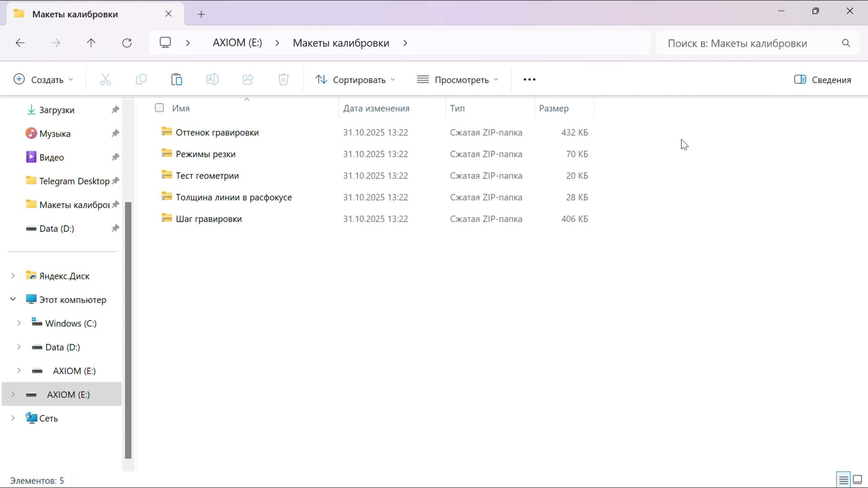Open the Просмотреть view dropdown
This screenshot has width=868, height=488.
457,80
